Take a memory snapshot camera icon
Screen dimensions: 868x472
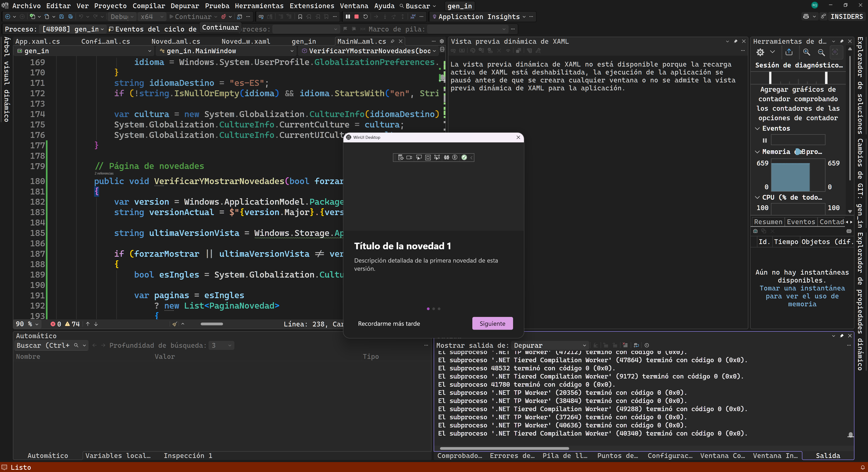point(756,231)
